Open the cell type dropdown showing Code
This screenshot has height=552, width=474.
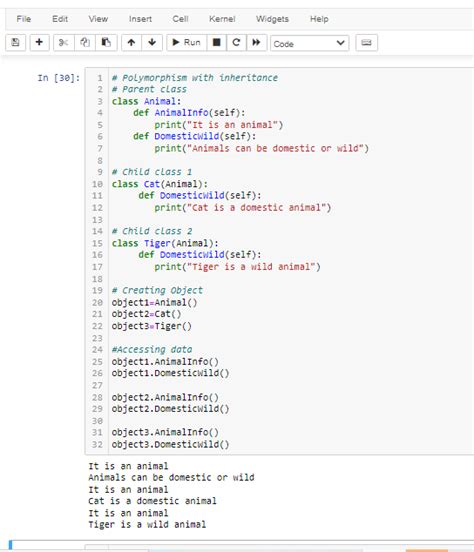(310, 43)
